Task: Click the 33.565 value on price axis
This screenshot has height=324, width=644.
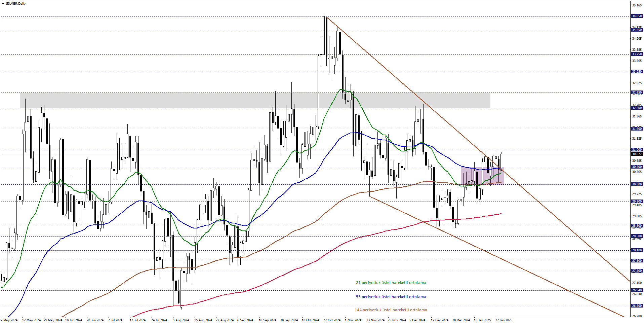Action: [637, 61]
